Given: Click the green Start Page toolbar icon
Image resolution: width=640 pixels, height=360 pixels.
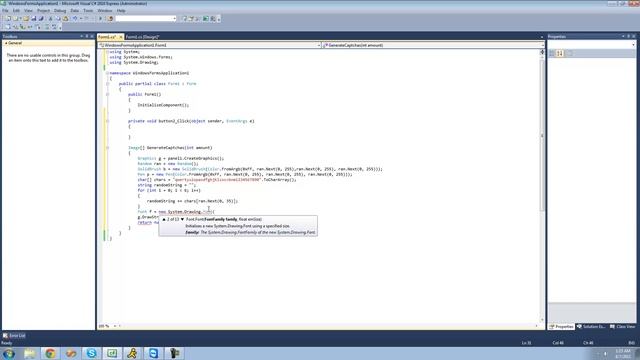Looking at the screenshot, I should 206,19.
